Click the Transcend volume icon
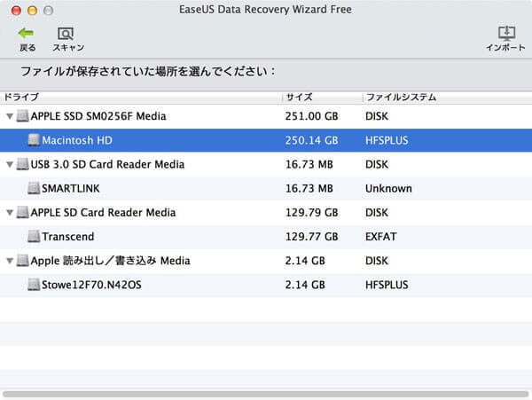 pos(34,237)
